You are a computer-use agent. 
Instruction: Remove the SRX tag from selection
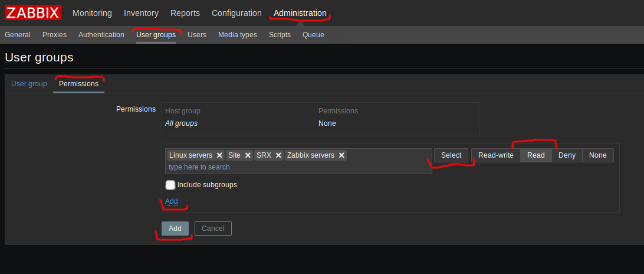[278, 155]
